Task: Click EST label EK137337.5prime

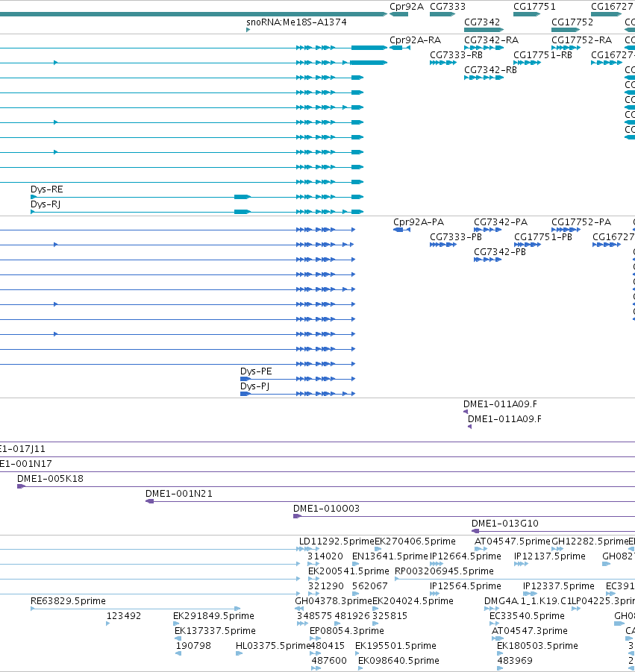Action: click(x=215, y=631)
